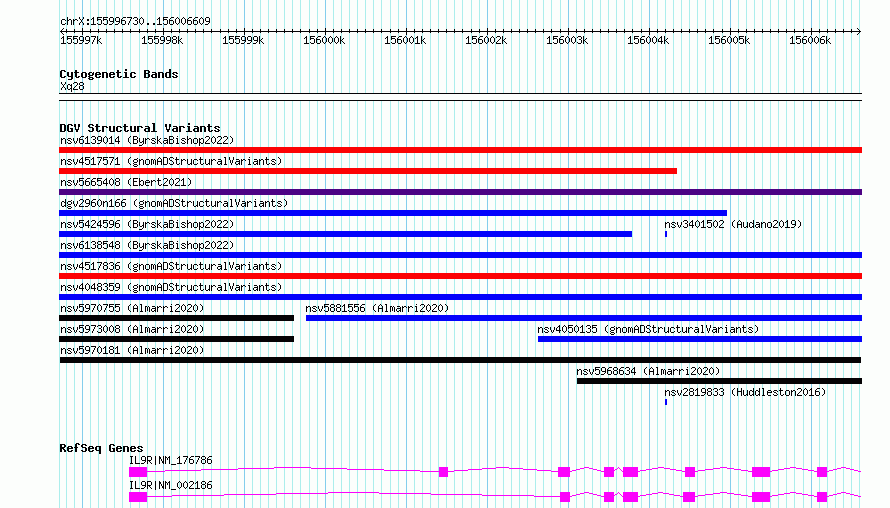Open the IL9R|NM_002186 gene label
The image size is (890, 508).
point(171,485)
